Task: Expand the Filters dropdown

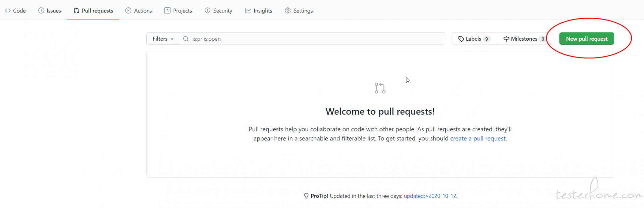Action: [163, 39]
